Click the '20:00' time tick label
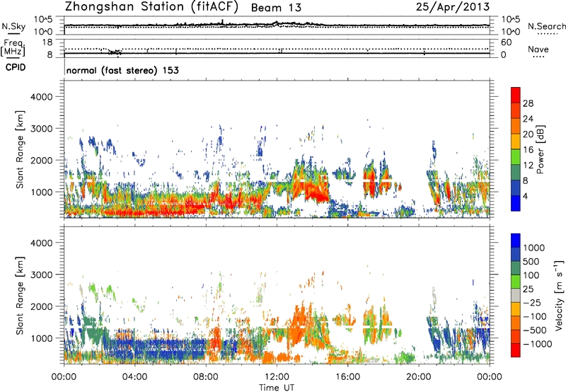Viewport: 566px width, 392px height. 418,377
